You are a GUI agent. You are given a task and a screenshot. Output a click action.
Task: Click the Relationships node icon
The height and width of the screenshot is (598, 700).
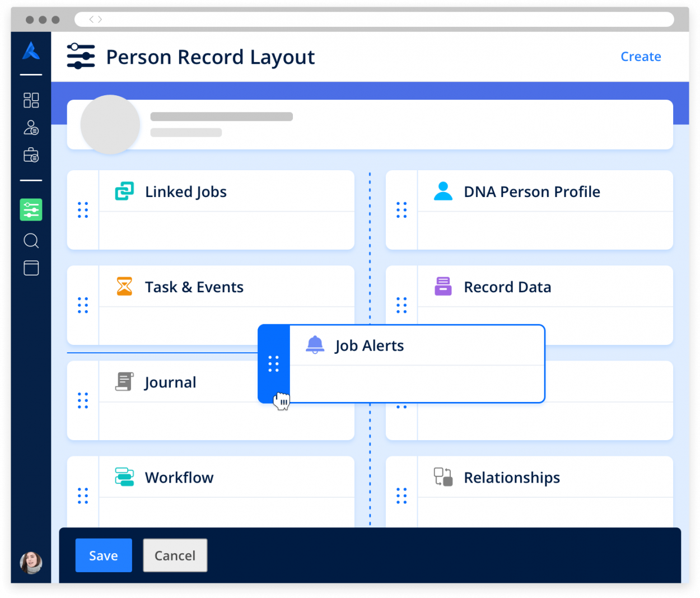coord(442,477)
